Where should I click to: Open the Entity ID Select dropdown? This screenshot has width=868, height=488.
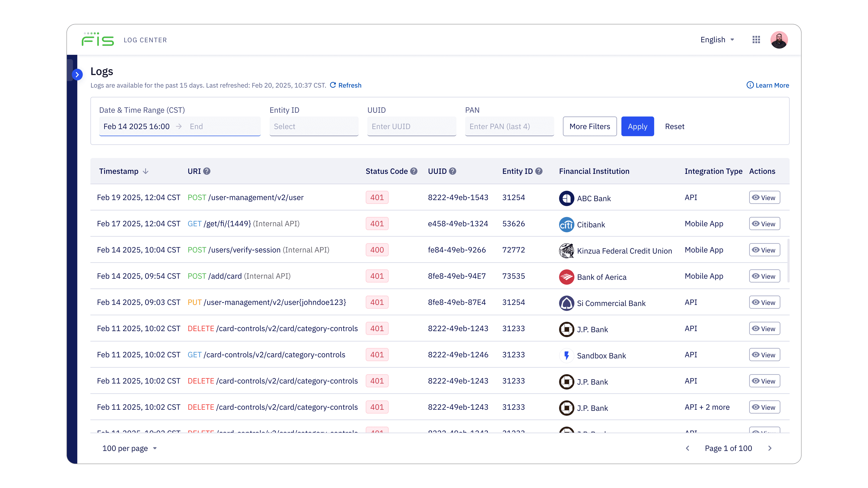(x=313, y=126)
